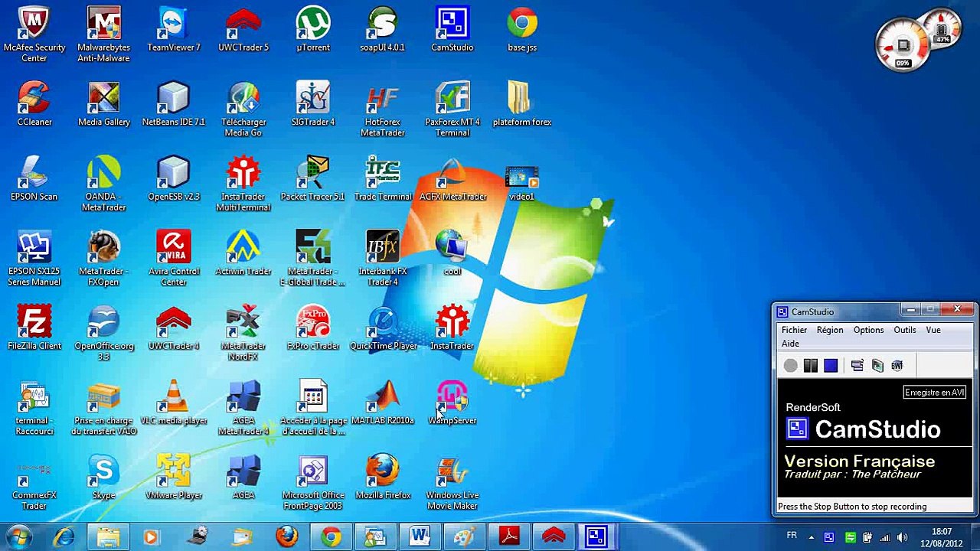Select the Interbank FX Trader 4 icon
Viewport: 980px width, 551px height.
click(x=383, y=258)
